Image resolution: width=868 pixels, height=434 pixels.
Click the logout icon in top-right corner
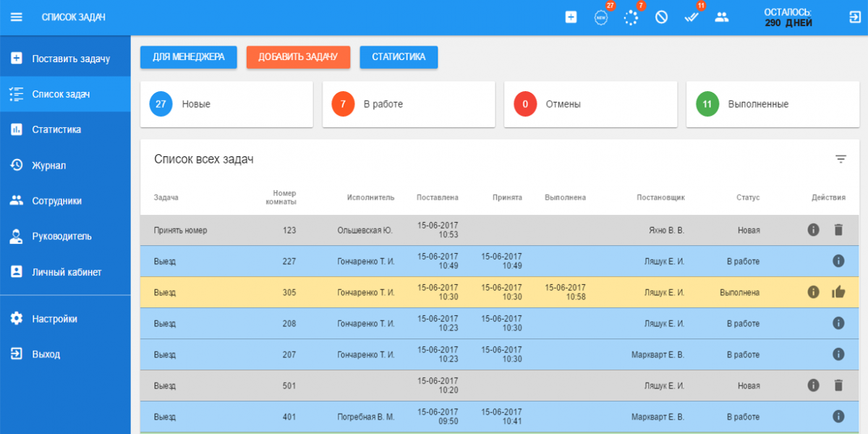(x=855, y=17)
